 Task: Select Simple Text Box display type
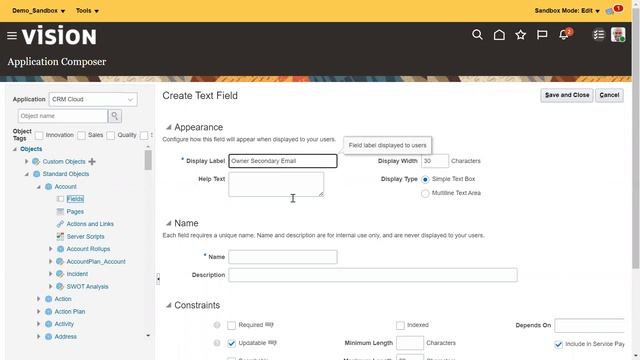tap(425, 179)
